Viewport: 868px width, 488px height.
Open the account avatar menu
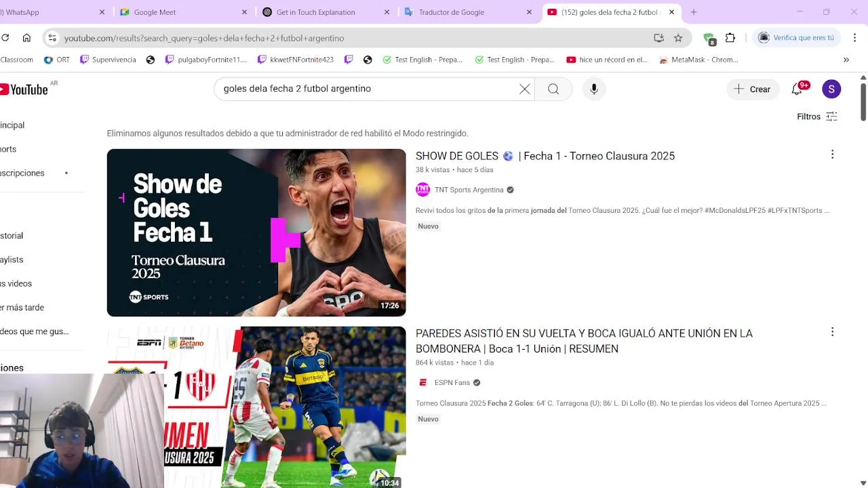831,89
